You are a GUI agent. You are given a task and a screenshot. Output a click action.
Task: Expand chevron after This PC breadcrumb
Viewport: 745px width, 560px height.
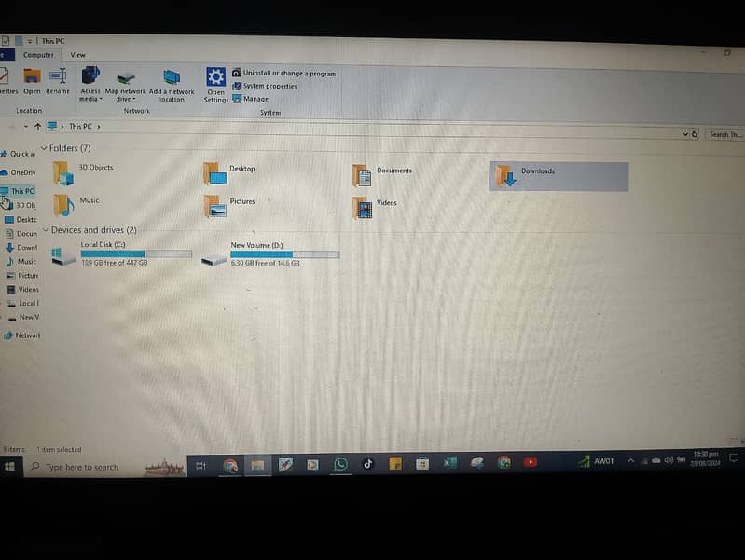pyautogui.click(x=99, y=127)
